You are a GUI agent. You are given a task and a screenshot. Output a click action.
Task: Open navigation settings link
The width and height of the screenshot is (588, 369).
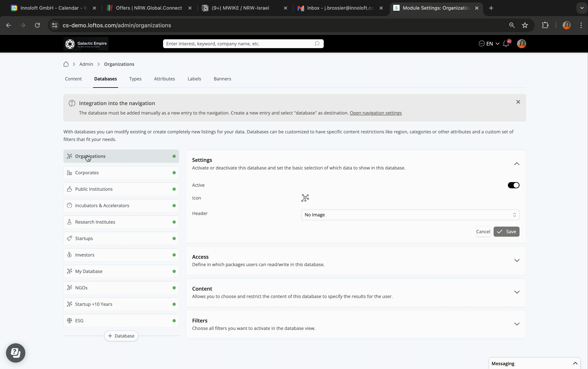tap(376, 113)
